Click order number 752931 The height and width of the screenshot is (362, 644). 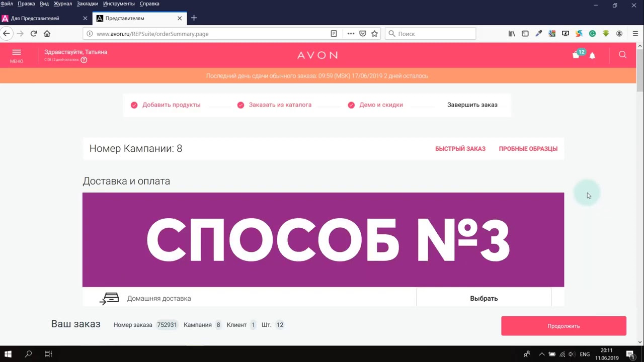click(167, 325)
